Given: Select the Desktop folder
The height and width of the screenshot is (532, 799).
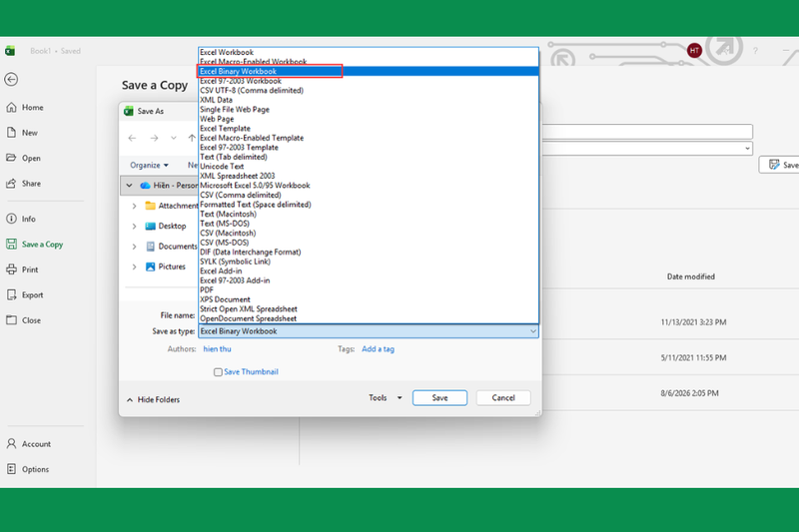Looking at the screenshot, I should click(x=166, y=226).
